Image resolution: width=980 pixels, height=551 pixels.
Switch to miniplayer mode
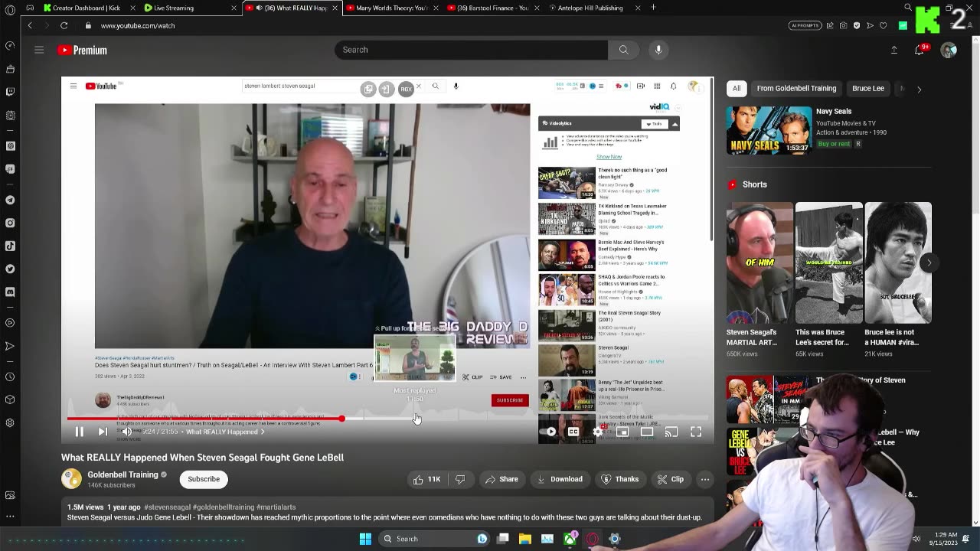pyautogui.click(x=622, y=432)
